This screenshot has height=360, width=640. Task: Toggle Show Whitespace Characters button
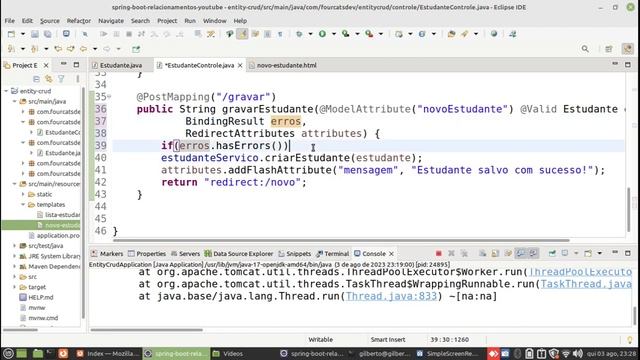(x=280, y=34)
